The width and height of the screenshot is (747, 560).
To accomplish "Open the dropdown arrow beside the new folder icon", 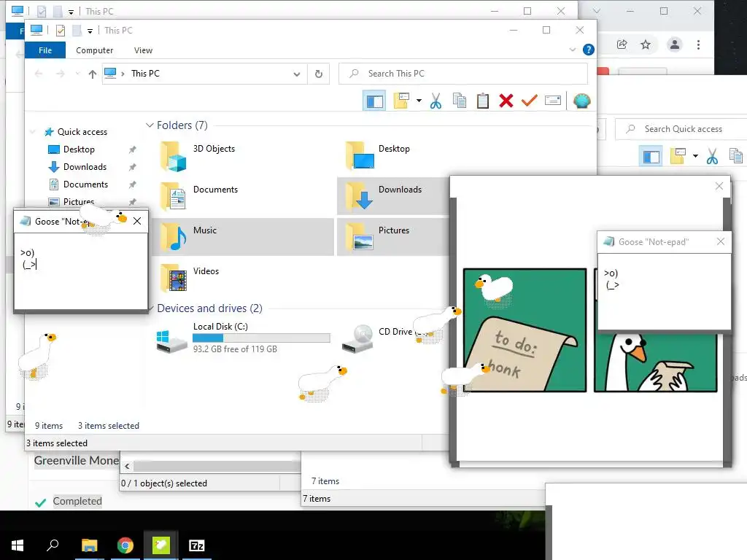I will pos(419,101).
